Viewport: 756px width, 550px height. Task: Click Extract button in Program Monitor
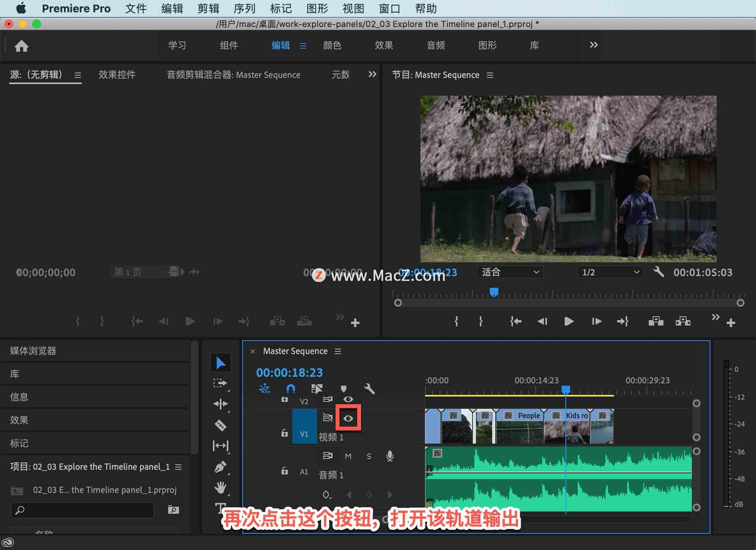coord(683,322)
